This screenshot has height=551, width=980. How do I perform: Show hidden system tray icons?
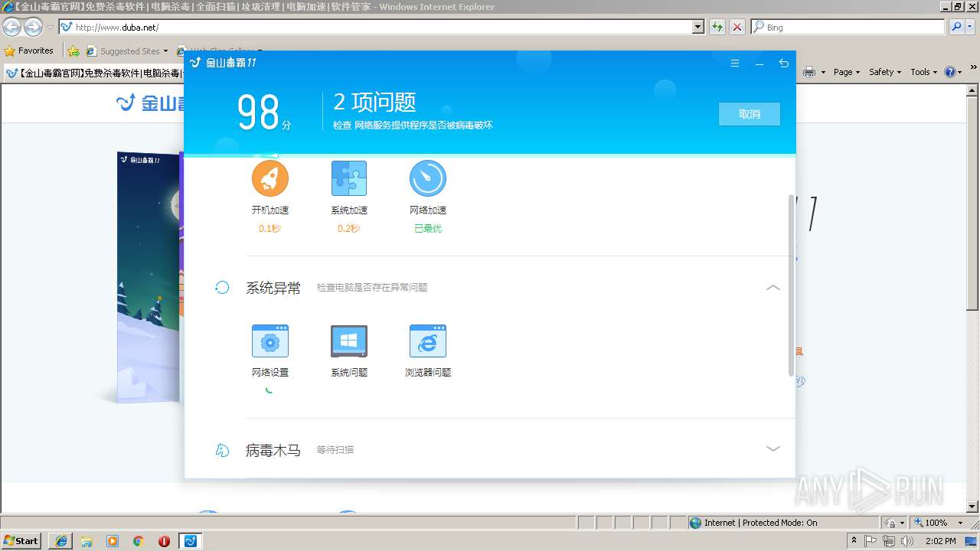(854, 541)
